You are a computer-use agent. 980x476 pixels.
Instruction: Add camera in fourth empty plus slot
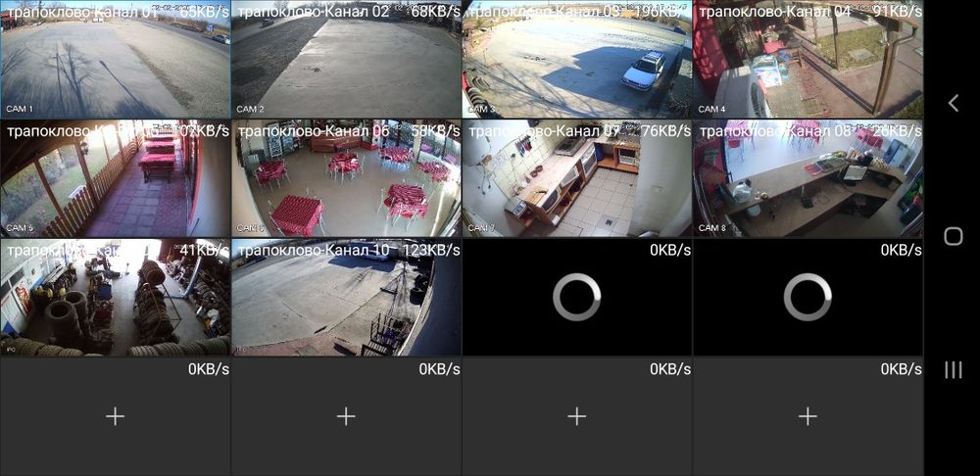808,416
